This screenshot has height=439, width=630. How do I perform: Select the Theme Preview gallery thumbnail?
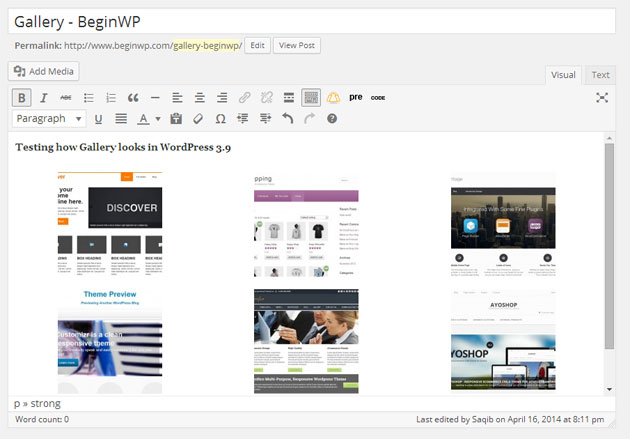(x=110, y=341)
